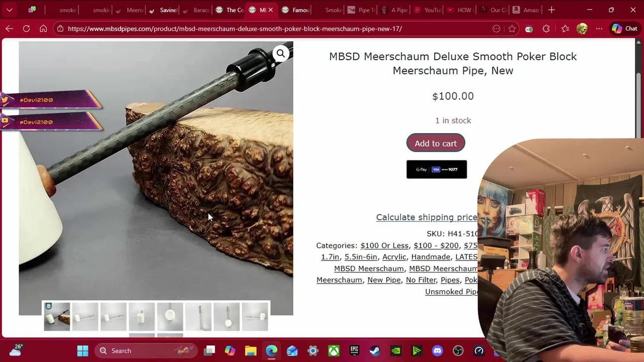
Task: Switch to the Pipe To tab
Action: (x=361, y=10)
